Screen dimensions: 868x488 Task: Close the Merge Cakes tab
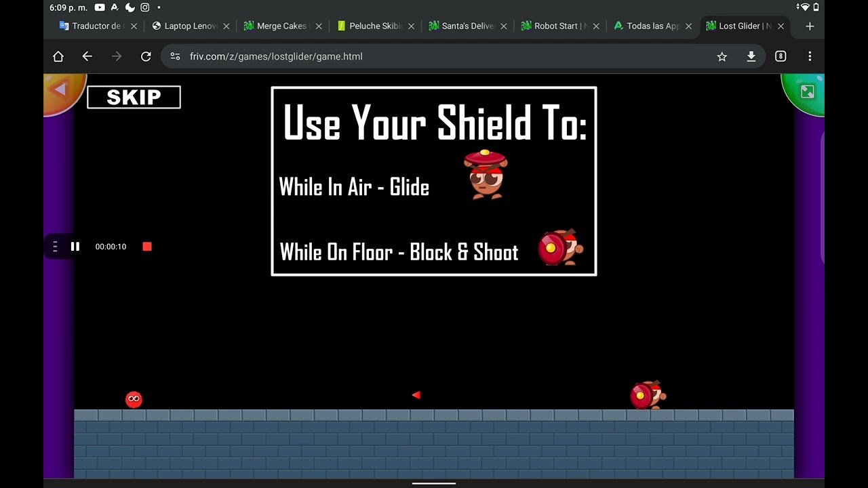(x=319, y=26)
